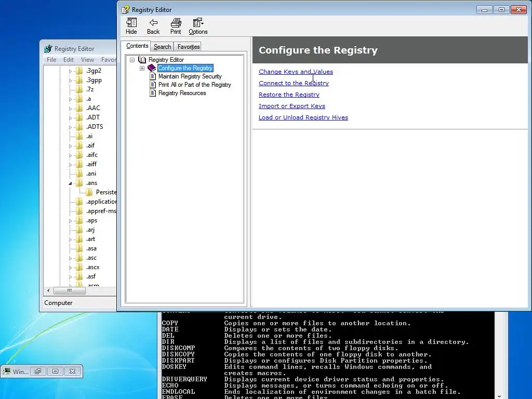532x399 pixels.
Task: Open Connect to the Registry link
Action: pyautogui.click(x=294, y=83)
